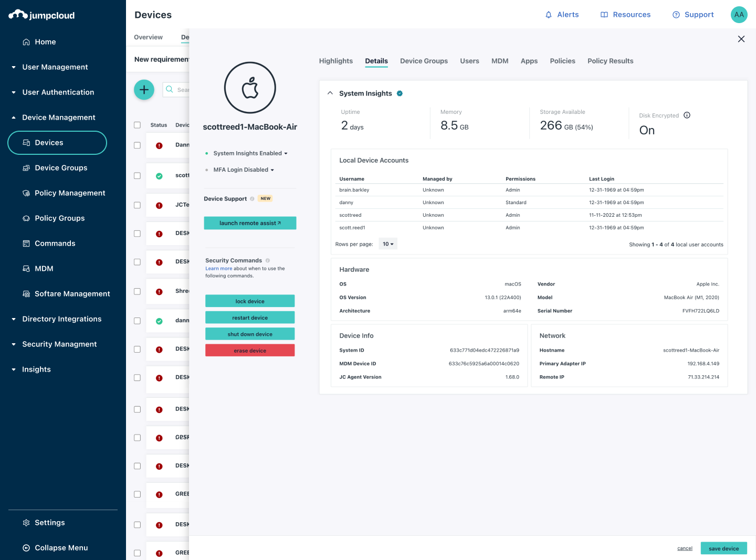Open the Learn more link under Security Commands
Viewport: 756px width, 560px height.
click(x=218, y=268)
